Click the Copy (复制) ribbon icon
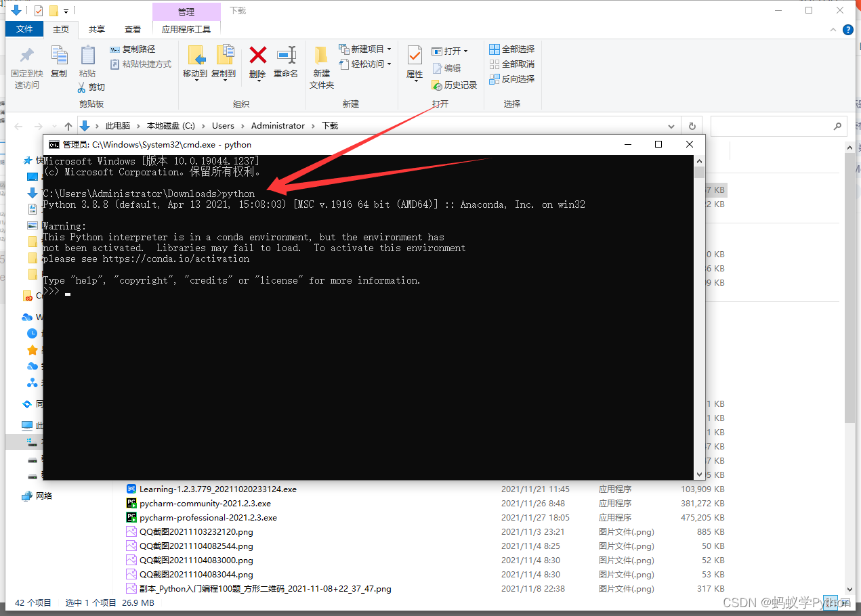The width and height of the screenshot is (861, 616). pos(59,56)
